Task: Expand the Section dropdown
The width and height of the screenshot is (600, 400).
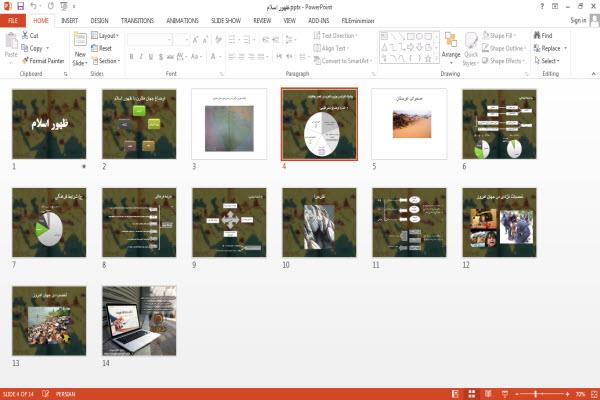Action: pos(106,61)
